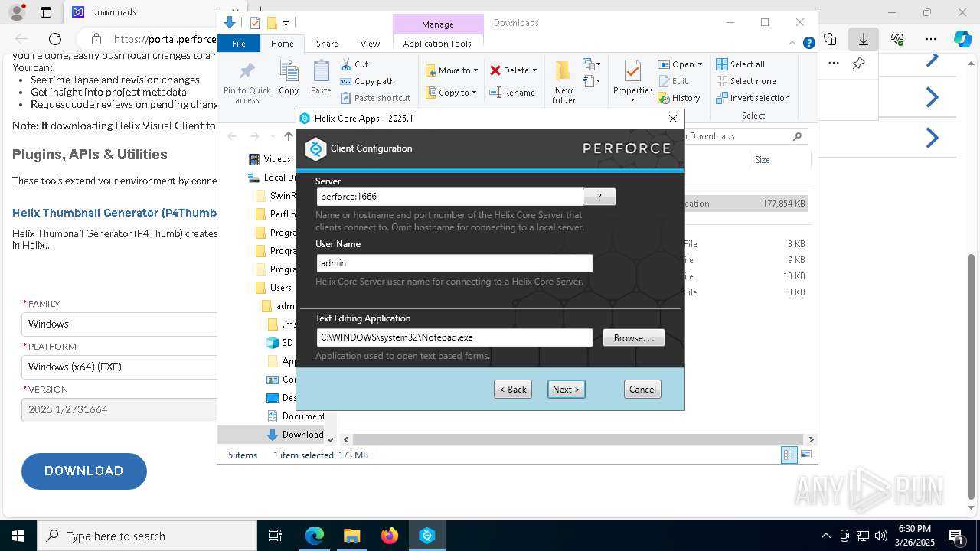Click the New folder icon
The image size is (980, 551).
(563, 71)
